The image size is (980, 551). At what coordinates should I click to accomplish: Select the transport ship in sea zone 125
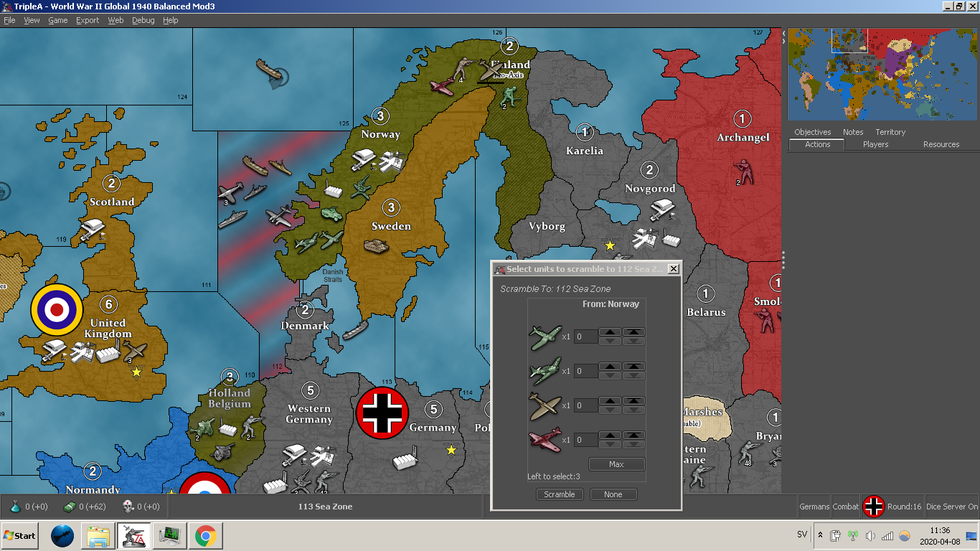(271, 70)
